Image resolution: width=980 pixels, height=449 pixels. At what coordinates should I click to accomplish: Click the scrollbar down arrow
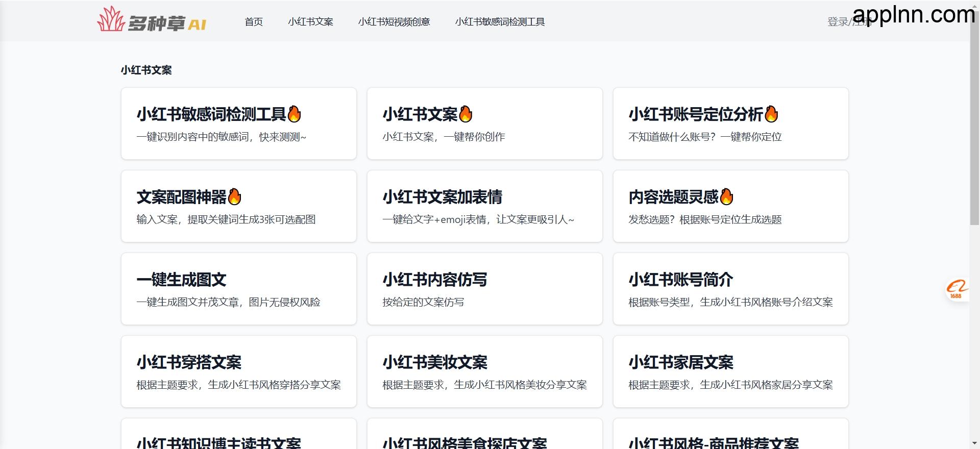click(974, 444)
